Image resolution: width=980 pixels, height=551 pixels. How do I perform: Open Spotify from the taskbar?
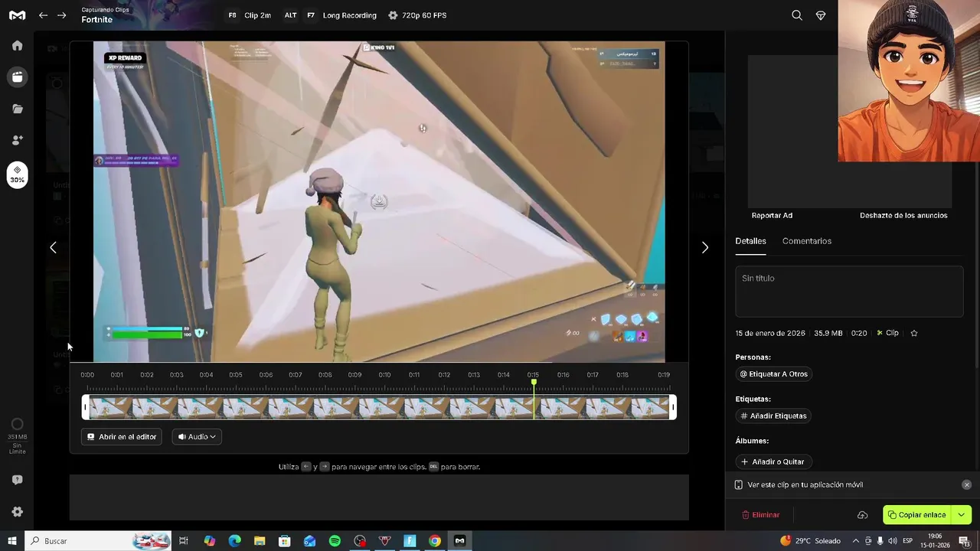coord(335,541)
